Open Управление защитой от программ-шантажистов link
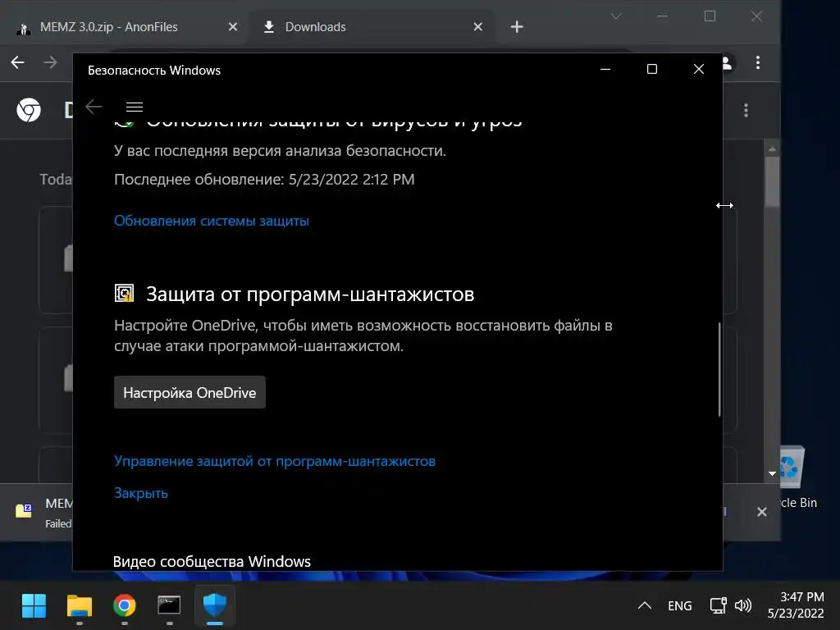Screen dimensions: 840x630 [x=275, y=461]
